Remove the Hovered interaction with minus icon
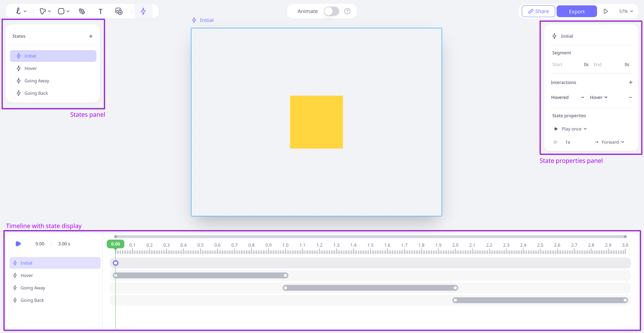 click(630, 97)
